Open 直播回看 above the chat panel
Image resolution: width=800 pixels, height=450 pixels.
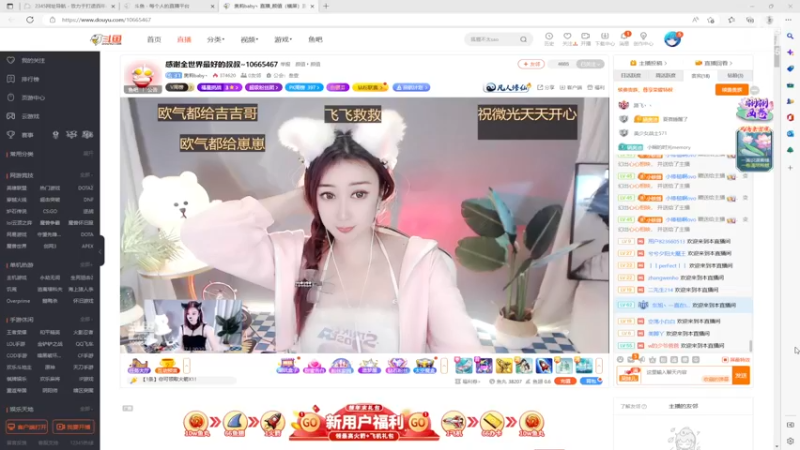click(714, 63)
